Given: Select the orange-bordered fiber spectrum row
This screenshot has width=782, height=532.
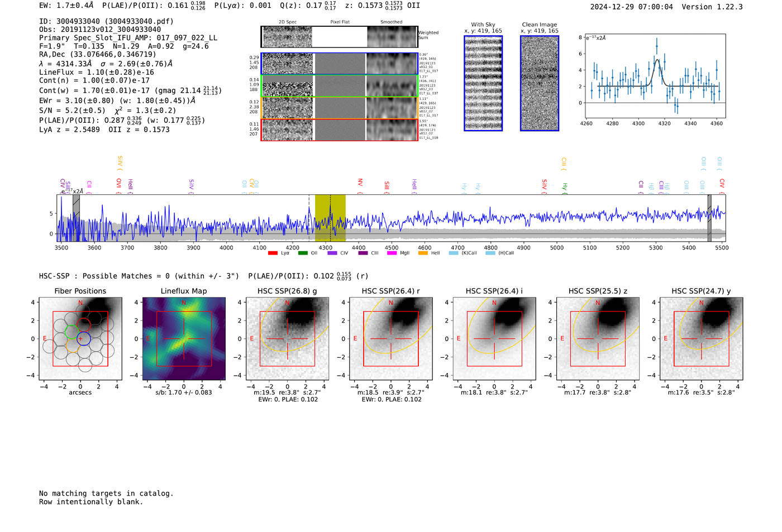Looking at the screenshot, I should pos(339,108).
